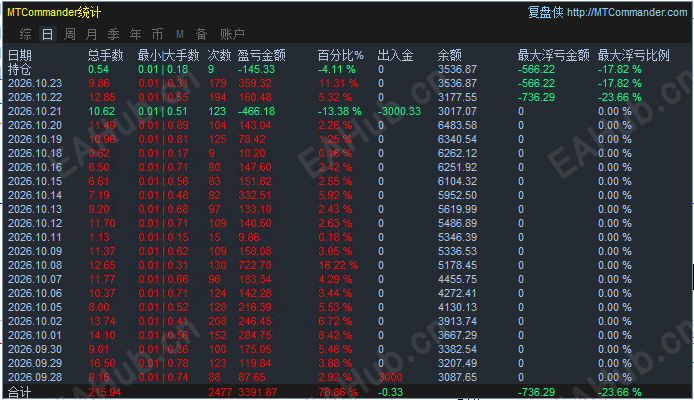This screenshot has width=694, height=400.
Task: Click the -4.11 % position percentage
Action: pyautogui.click(x=336, y=69)
